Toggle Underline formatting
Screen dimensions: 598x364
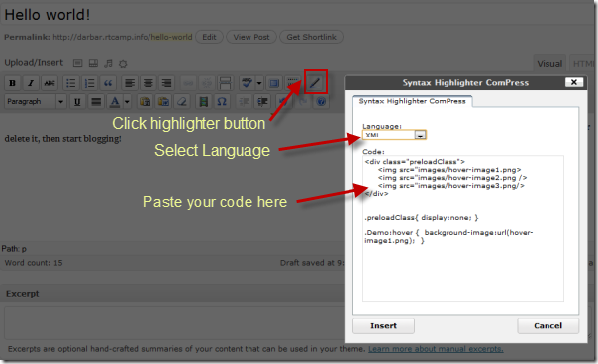(77, 102)
